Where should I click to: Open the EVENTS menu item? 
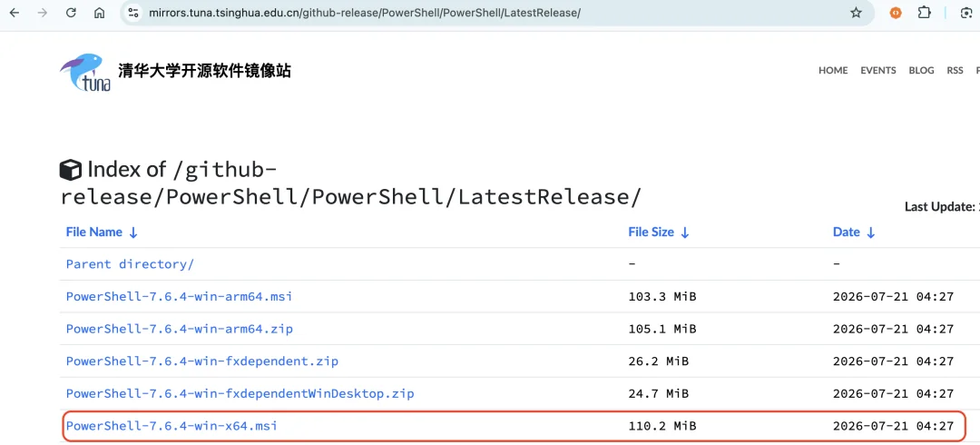point(878,70)
